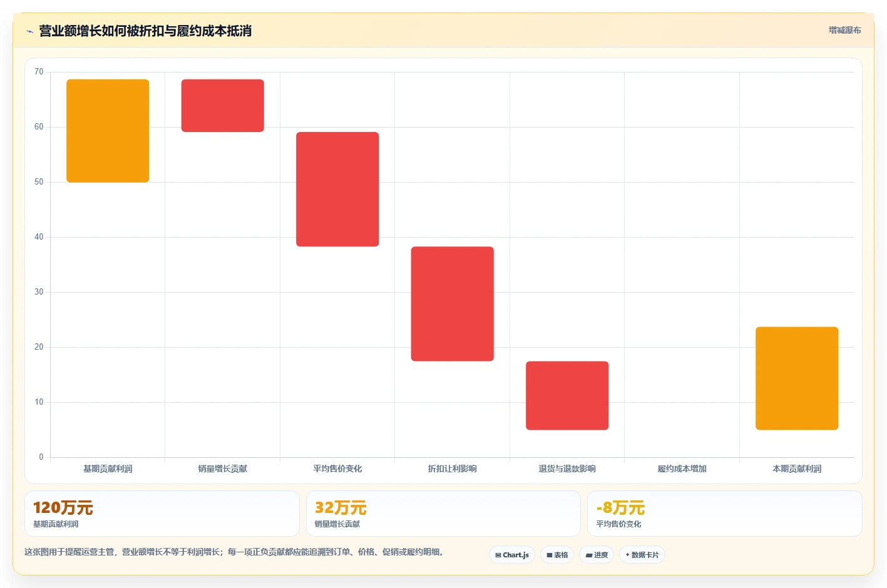Click the orange 本期贡献利润 bar
The image size is (887, 588).
tap(797, 378)
